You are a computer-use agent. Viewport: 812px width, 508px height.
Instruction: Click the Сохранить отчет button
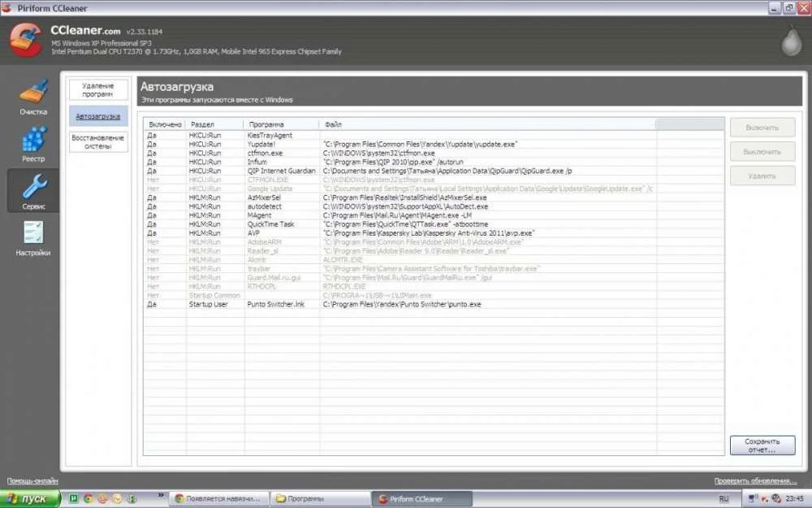coord(762,445)
